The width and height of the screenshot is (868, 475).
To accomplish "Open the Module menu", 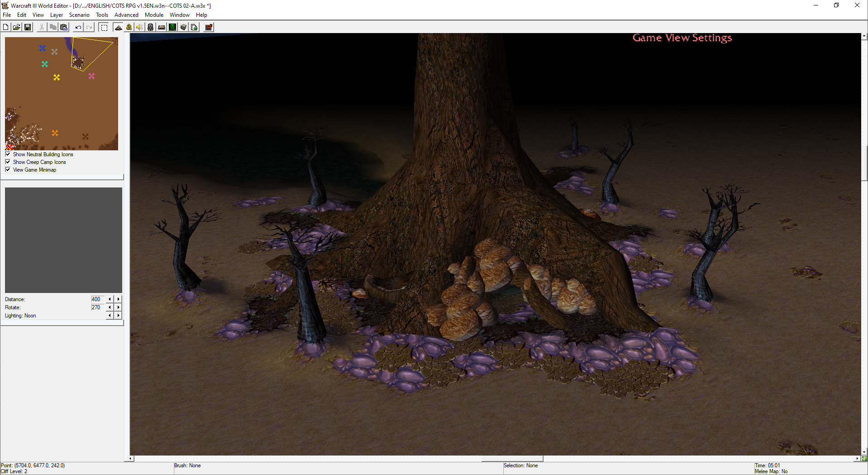I will [154, 15].
